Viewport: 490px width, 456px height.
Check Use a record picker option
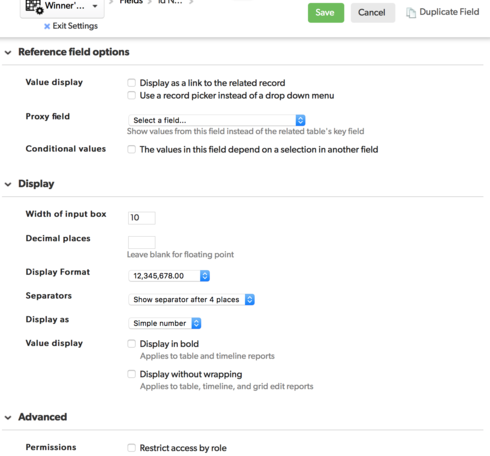click(x=132, y=95)
